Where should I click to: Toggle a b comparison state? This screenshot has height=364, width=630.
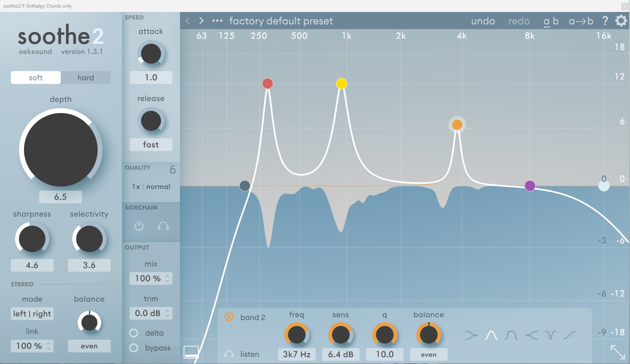click(x=551, y=21)
